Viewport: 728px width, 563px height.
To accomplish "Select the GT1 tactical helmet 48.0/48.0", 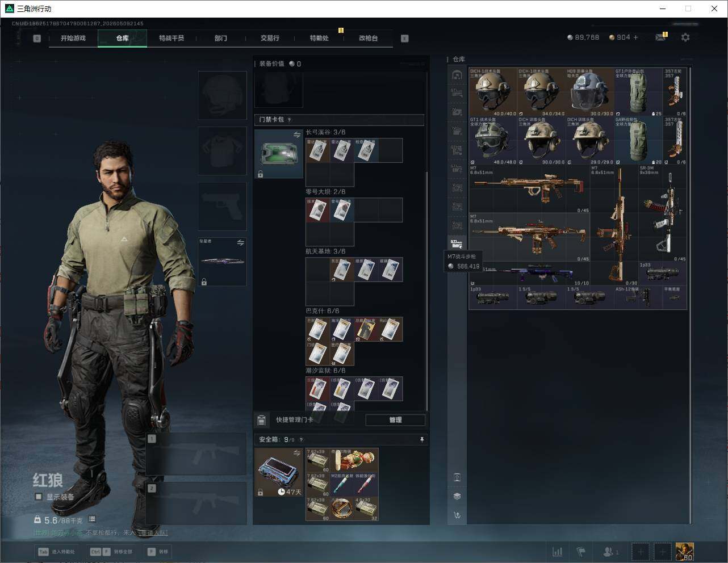I will click(x=493, y=141).
